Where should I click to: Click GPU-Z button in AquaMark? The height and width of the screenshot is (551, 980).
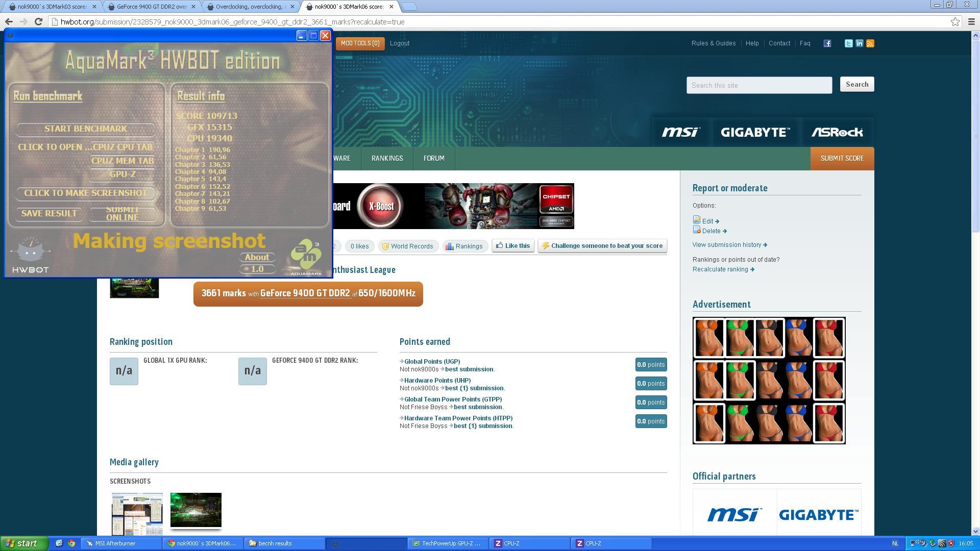pos(122,174)
